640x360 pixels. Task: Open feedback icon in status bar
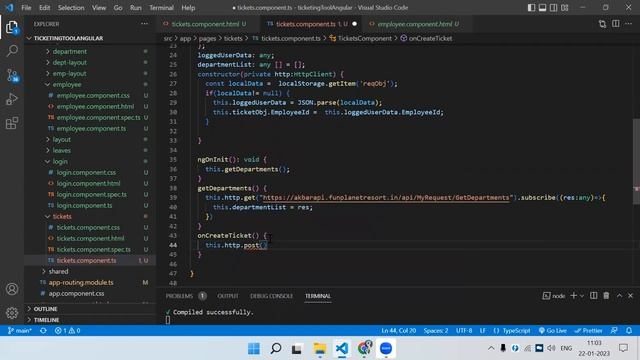(614, 331)
